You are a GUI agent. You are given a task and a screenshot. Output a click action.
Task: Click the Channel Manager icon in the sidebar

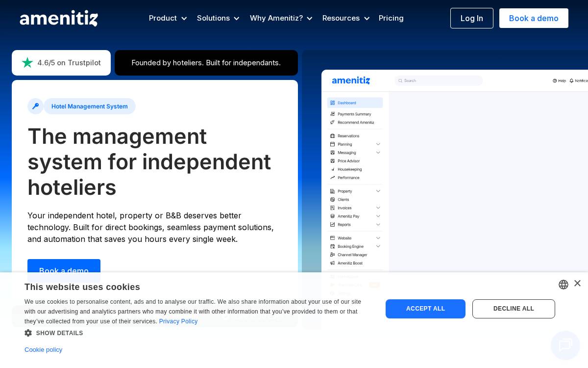pyautogui.click(x=333, y=255)
